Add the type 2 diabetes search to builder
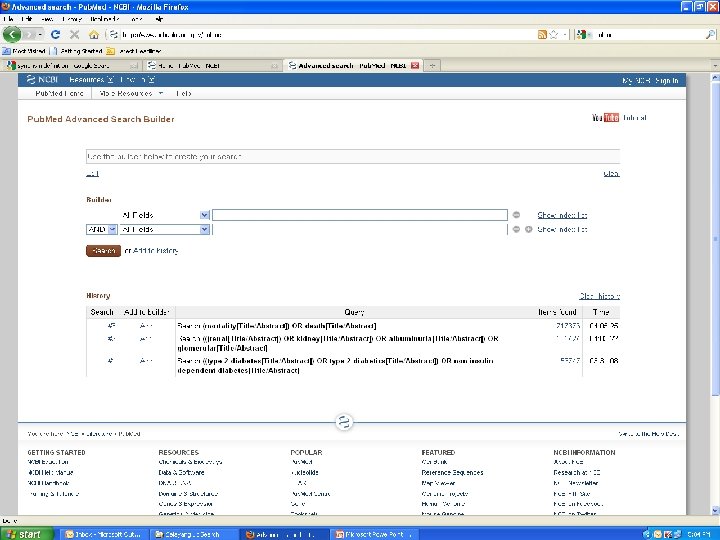 point(145,361)
